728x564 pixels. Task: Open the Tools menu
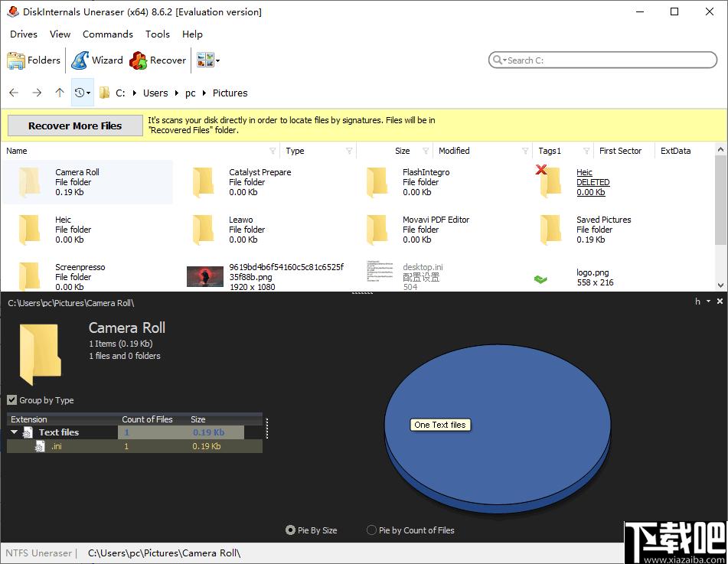click(x=158, y=34)
